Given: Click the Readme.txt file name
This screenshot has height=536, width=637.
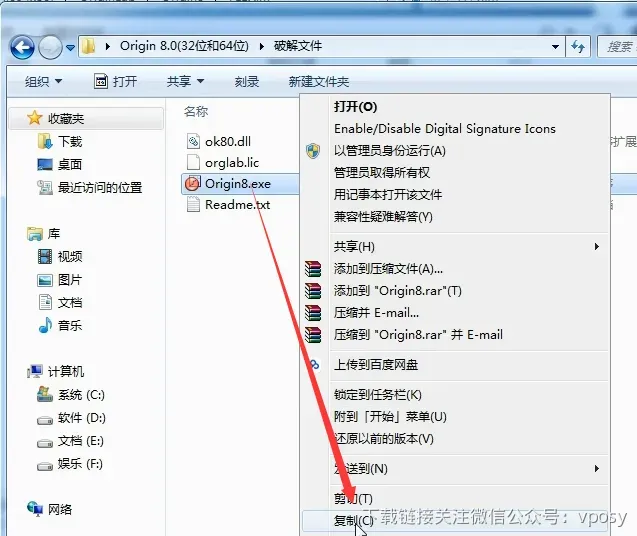Looking at the screenshot, I should 238,204.
